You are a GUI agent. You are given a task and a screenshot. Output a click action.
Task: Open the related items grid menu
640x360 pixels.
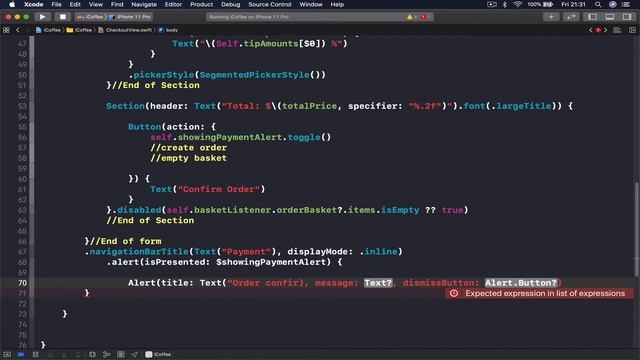(6, 30)
